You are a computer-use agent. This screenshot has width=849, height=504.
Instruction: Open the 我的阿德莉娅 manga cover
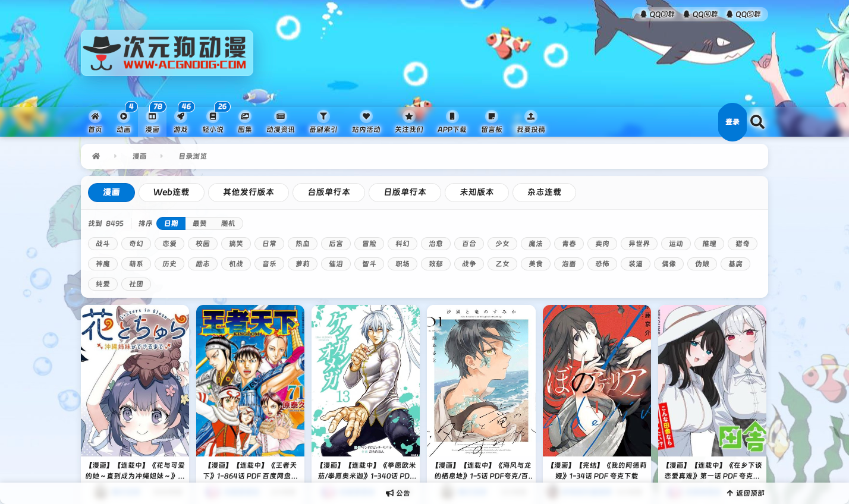point(597,380)
